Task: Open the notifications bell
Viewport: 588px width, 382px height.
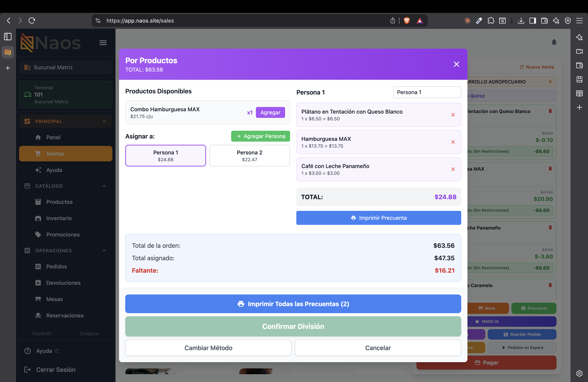Action: click(554, 42)
